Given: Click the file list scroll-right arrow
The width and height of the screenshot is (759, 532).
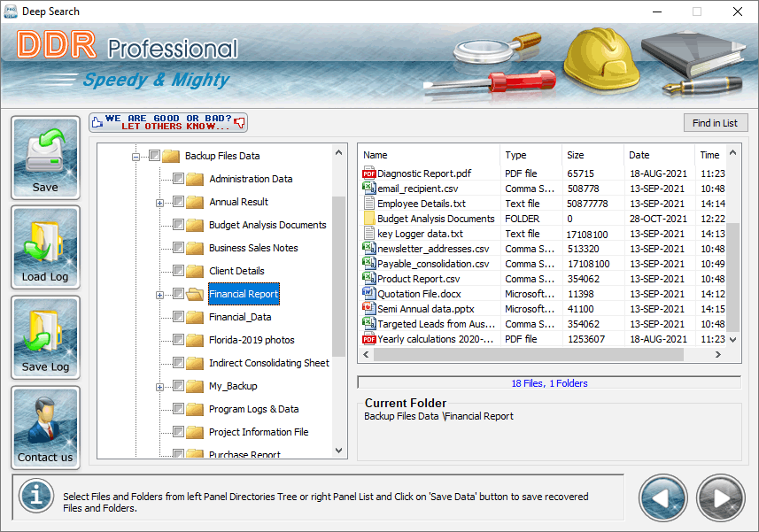Looking at the screenshot, I should click(x=718, y=354).
